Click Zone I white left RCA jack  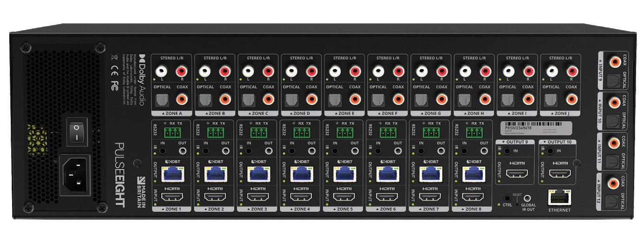[508, 72]
